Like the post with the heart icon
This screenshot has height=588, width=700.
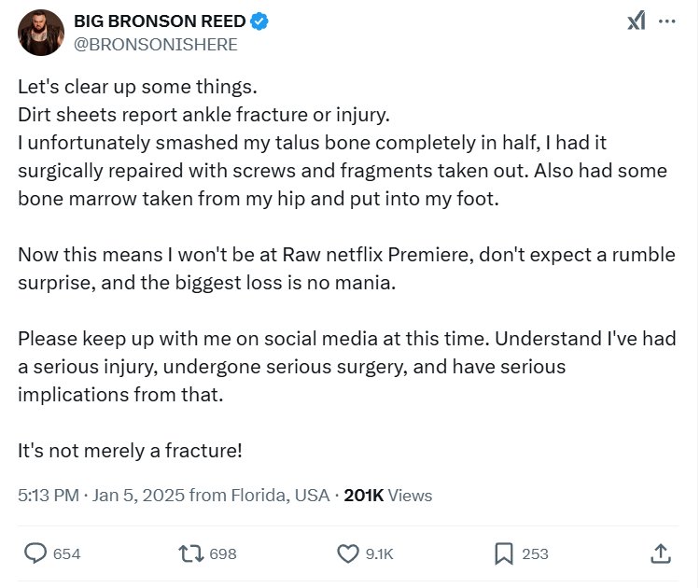click(x=348, y=553)
